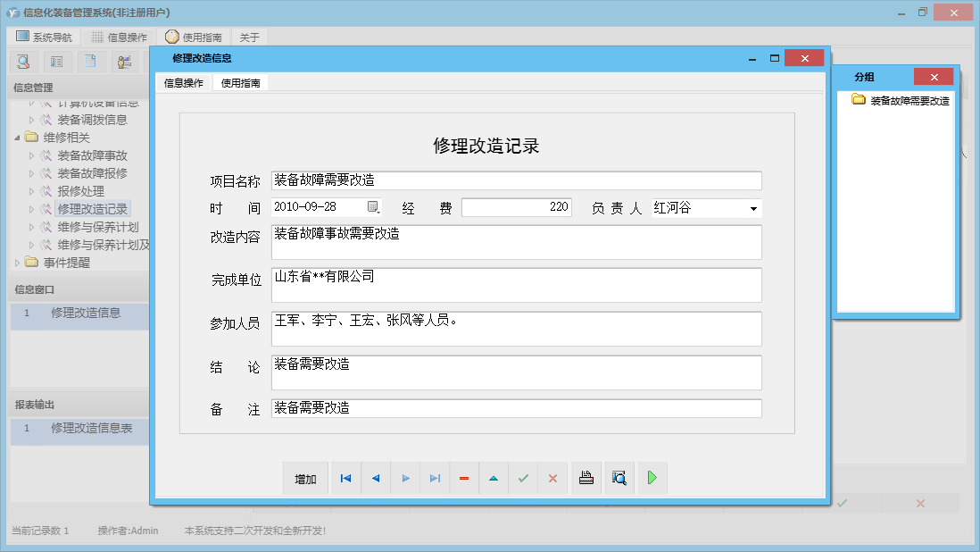Click the red minus delete record icon
Screen dimensions: 980x552
464,479
